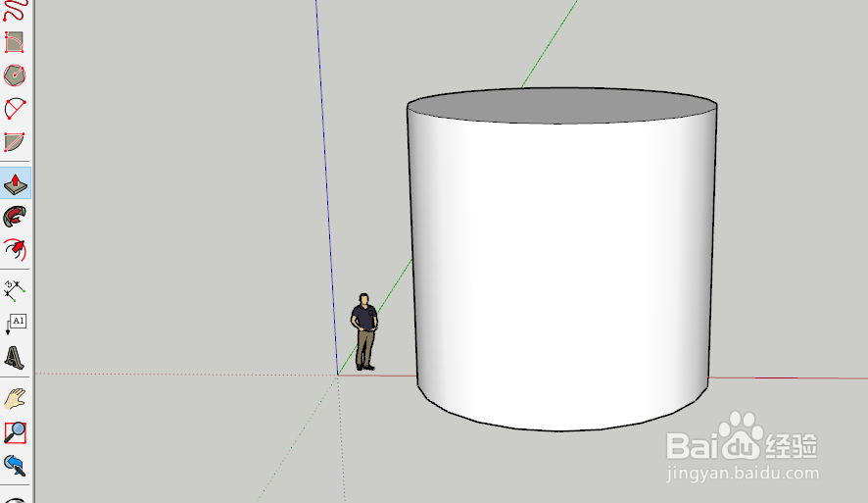Viewport: 868px width, 503px height.
Task: Activate the Pan hand tool
Action: [15, 399]
